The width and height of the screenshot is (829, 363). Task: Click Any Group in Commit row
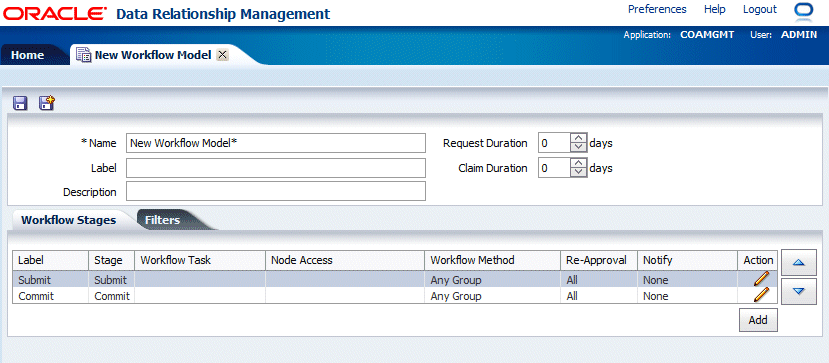(x=456, y=296)
